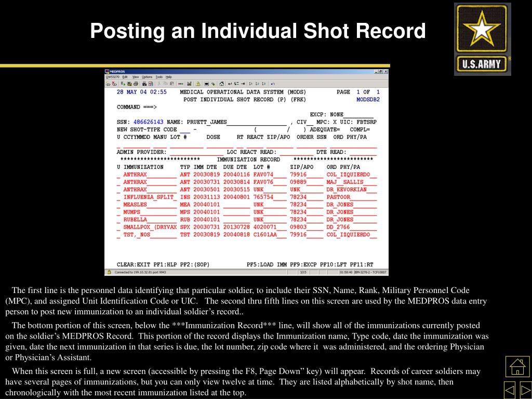Advance to the next slide arrow

click(526, 390)
